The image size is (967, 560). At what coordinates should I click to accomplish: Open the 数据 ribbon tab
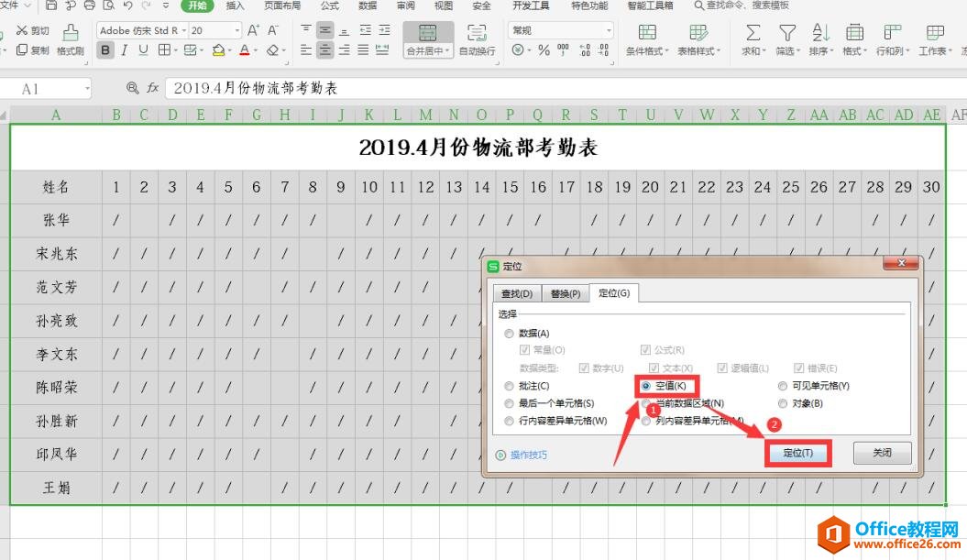click(368, 5)
